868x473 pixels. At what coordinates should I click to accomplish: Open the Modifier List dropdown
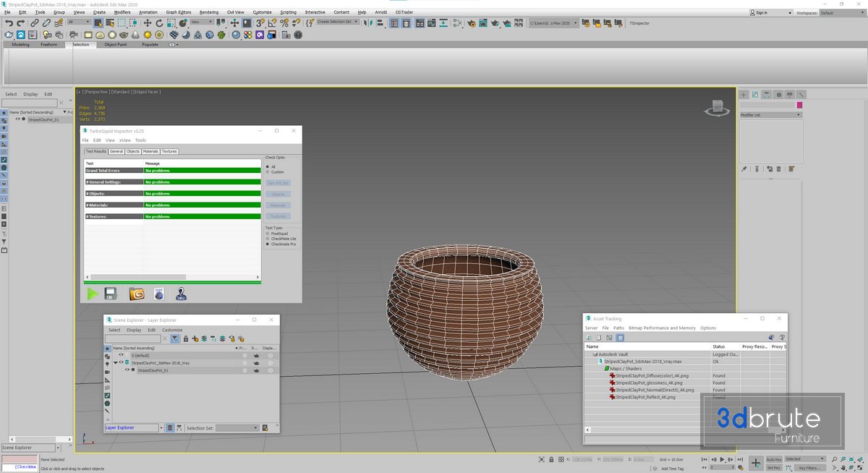770,115
